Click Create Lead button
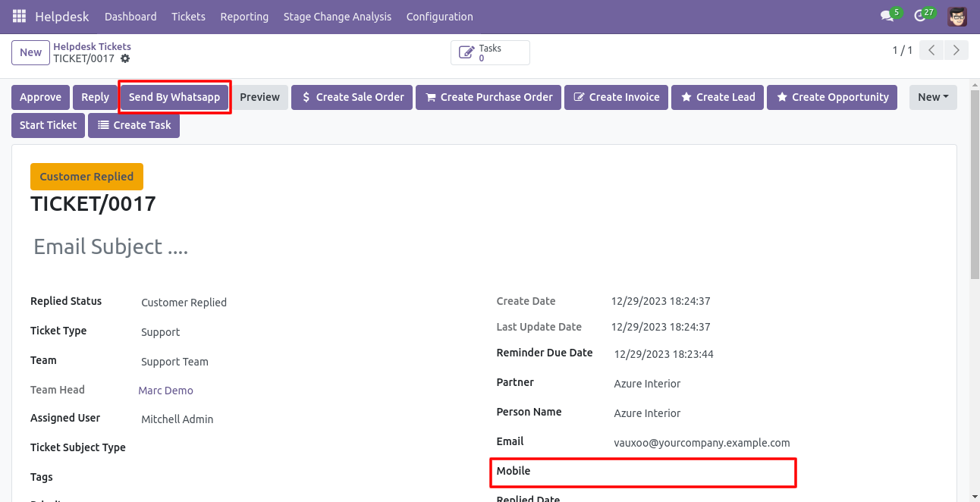The width and height of the screenshot is (980, 502). 718,97
